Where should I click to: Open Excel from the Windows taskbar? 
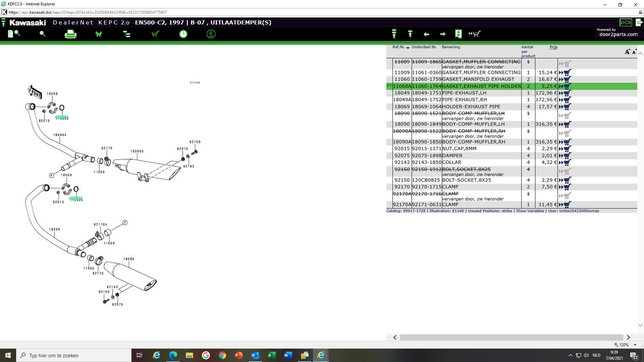pos(271,355)
